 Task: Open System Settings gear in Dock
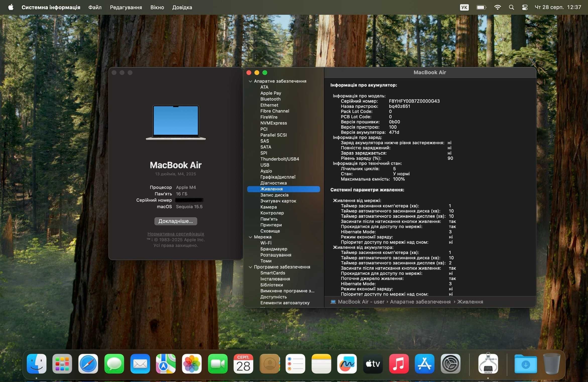coord(451,363)
